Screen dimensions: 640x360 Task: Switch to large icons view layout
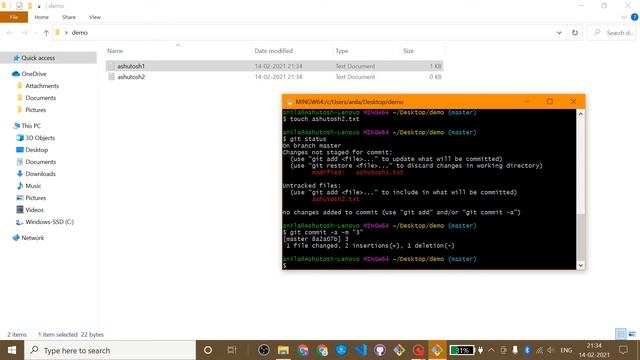coord(632,334)
